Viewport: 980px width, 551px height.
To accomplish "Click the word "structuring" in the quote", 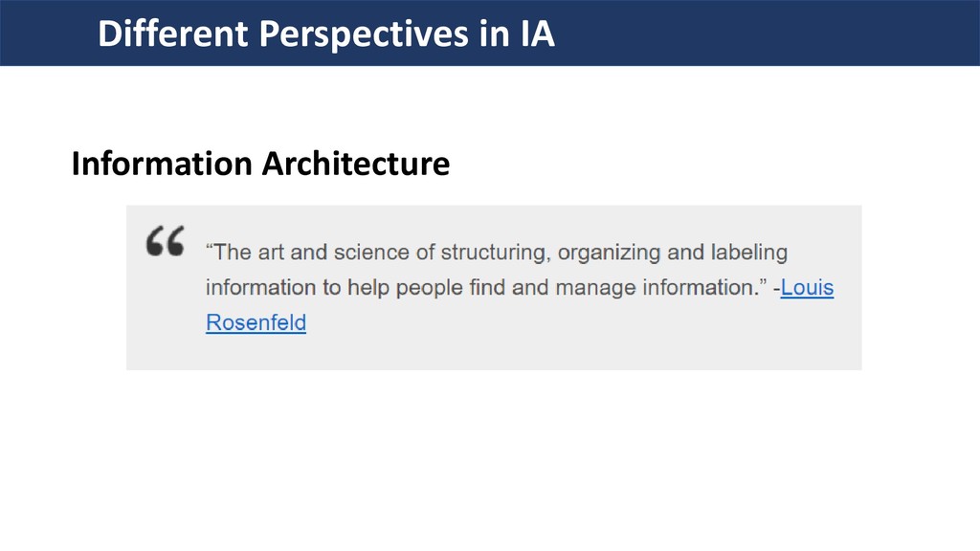I will (491, 253).
